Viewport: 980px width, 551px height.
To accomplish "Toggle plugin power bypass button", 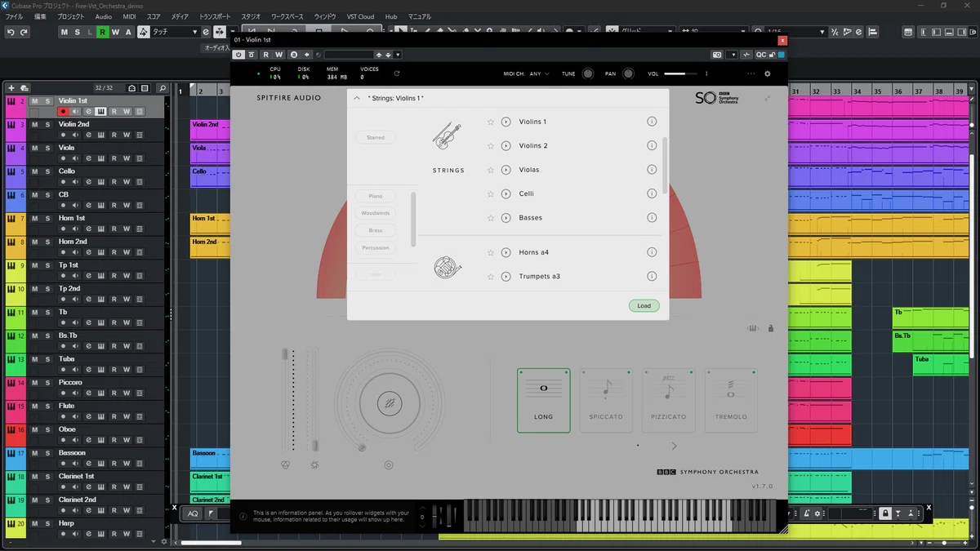I will [239, 55].
